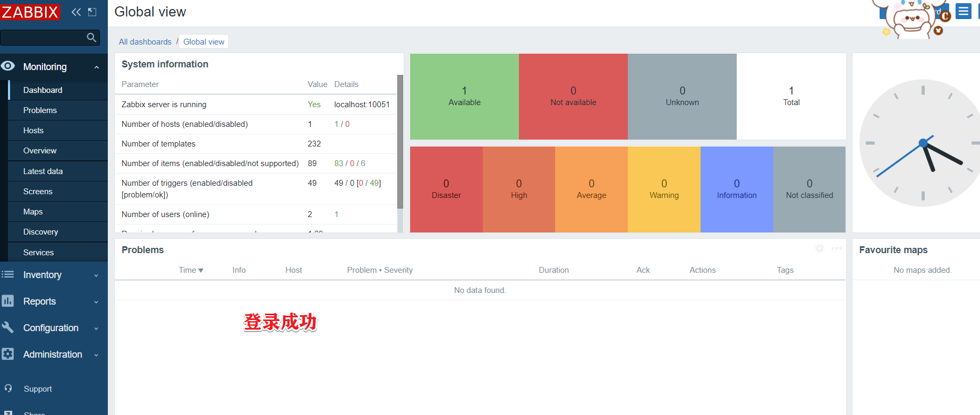The width and height of the screenshot is (980, 415).
Task: Collapse the sidebar with the double-arrow icon
Action: point(76,12)
